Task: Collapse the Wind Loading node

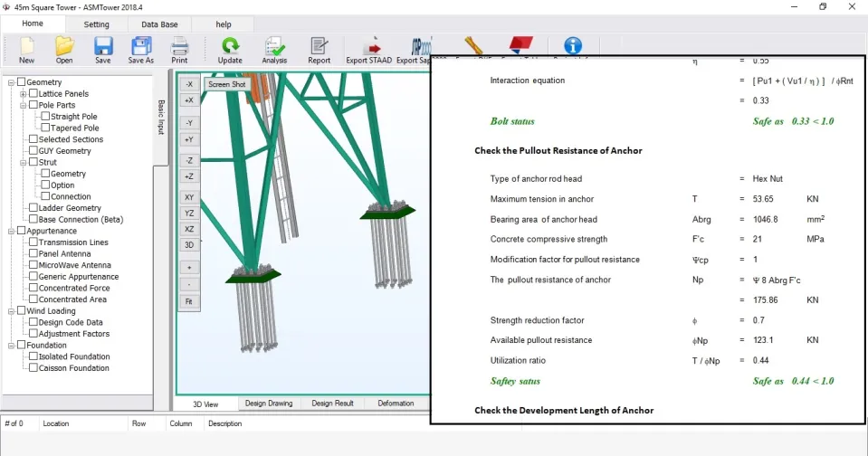Action: (11, 311)
